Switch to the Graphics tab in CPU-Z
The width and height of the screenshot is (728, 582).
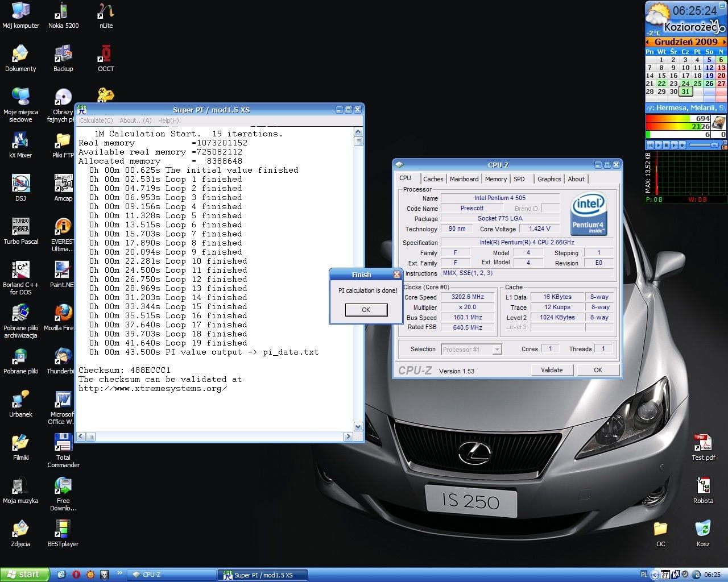click(x=549, y=179)
